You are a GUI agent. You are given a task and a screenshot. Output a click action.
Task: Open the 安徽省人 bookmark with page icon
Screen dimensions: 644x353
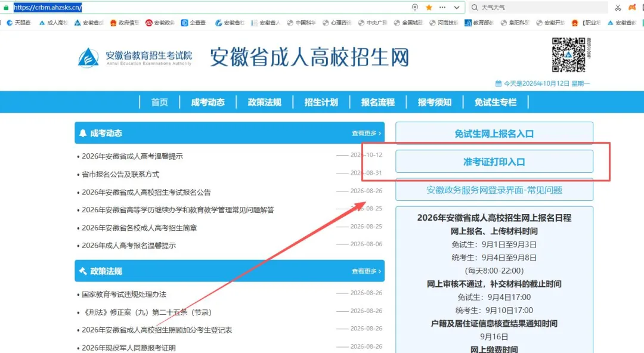coord(266,23)
